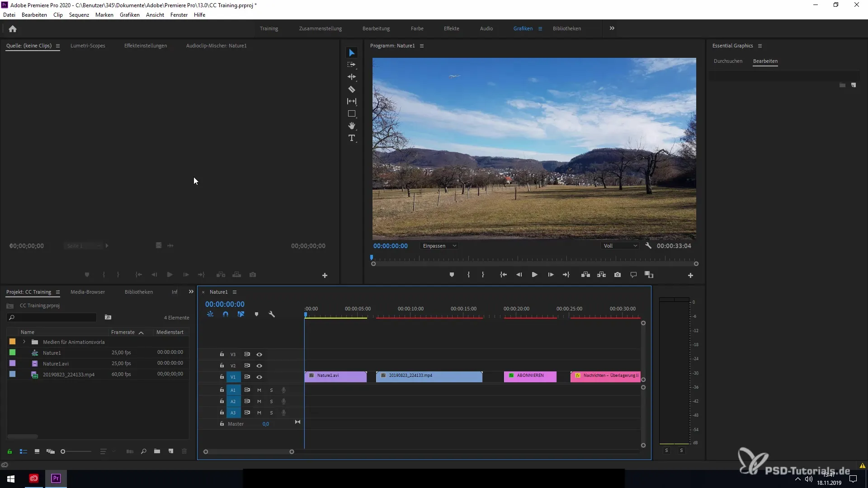Toggle snap magnet in timeline
868x488 pixels.
point(226,314)
